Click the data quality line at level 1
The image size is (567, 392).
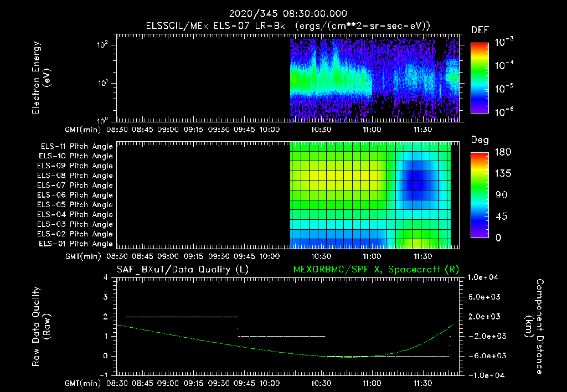(x=282, y=336)
